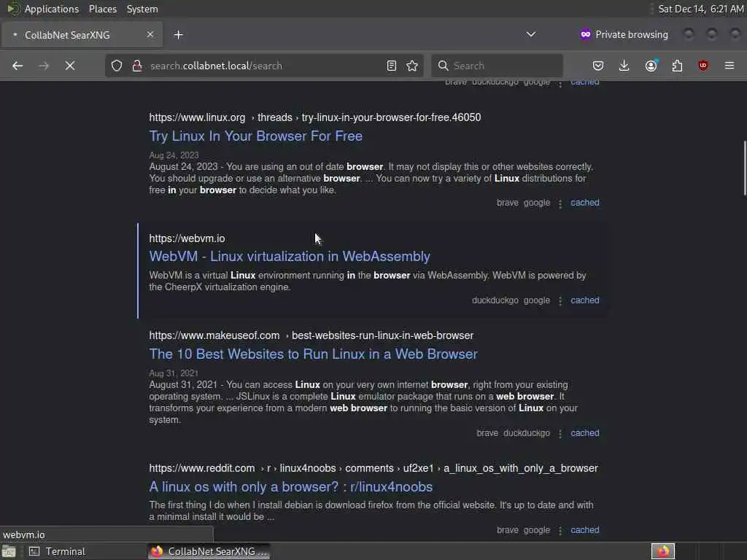747x560 pixels.
Task: Open the uBlock Origin extension icon
Action: pos(703,66)
